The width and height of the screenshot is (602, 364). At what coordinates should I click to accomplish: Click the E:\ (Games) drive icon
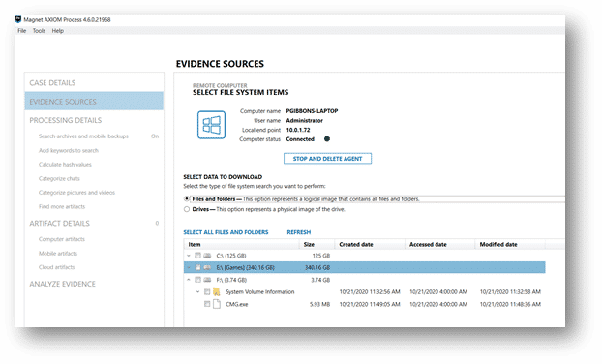(207, 267)
